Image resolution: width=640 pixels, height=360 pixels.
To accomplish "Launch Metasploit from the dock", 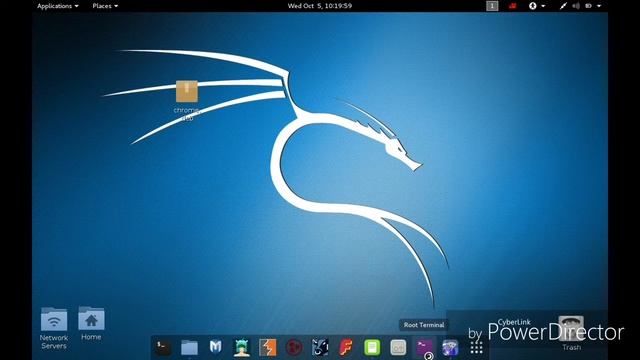I will (x=216, y=347).
